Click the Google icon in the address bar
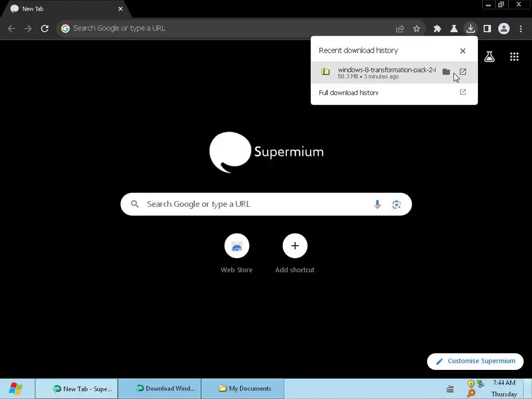Image resolution: width=532 pixels, height=399 pixels. [65, 29]
